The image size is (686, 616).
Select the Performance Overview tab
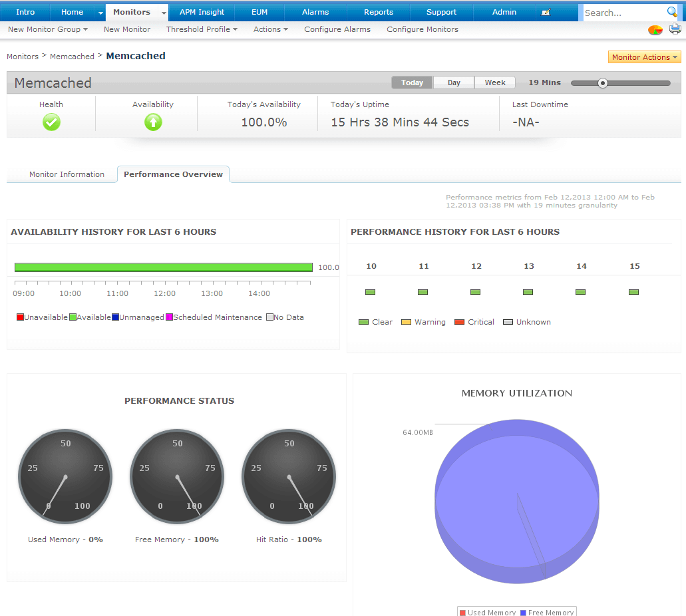(x=173, y=174)
